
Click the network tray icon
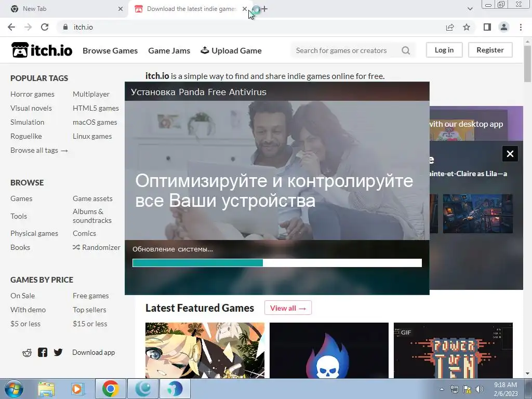tap(454, 389)
